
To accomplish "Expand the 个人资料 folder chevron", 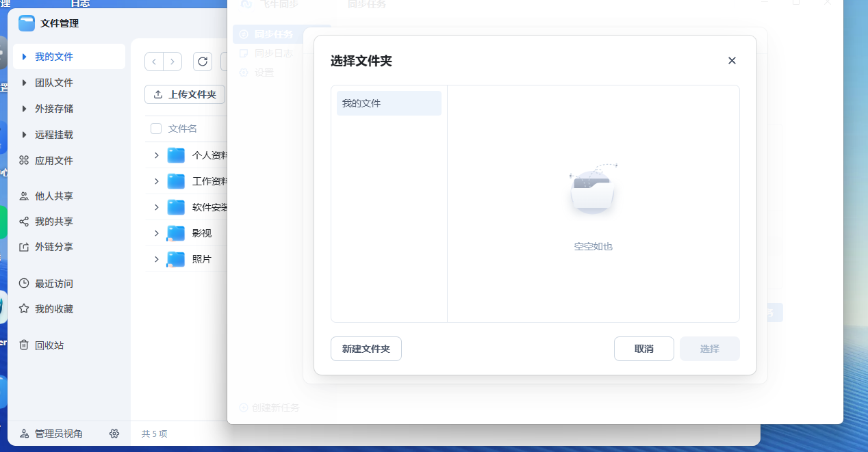I will click(x=156, y=155).
